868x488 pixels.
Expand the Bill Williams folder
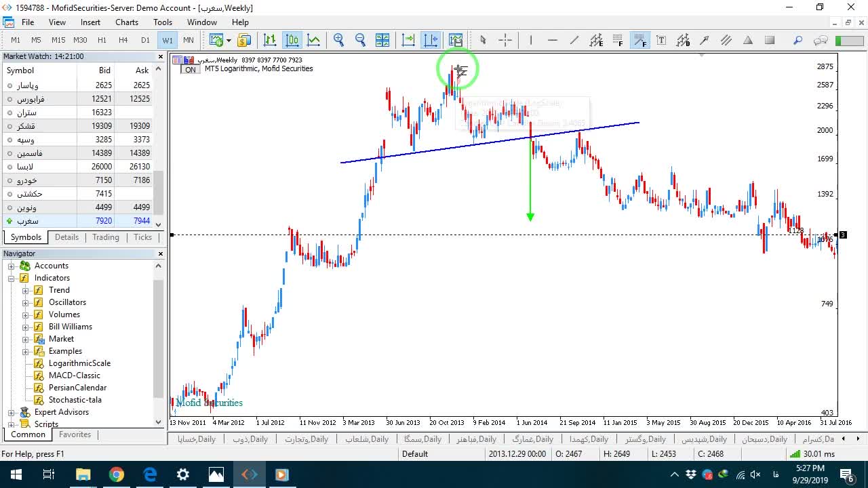pyautogui.click(x=26, y=327)
